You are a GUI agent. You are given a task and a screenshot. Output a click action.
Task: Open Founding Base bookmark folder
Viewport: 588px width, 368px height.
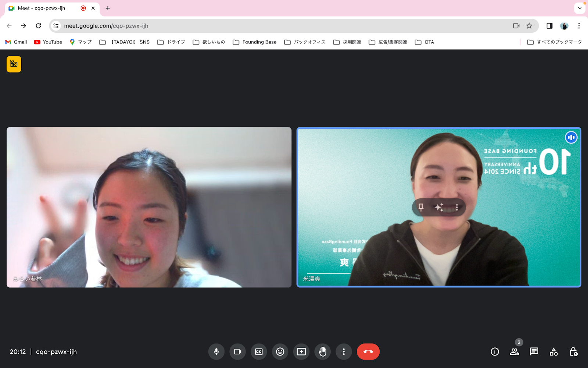(x=255, y=42)
